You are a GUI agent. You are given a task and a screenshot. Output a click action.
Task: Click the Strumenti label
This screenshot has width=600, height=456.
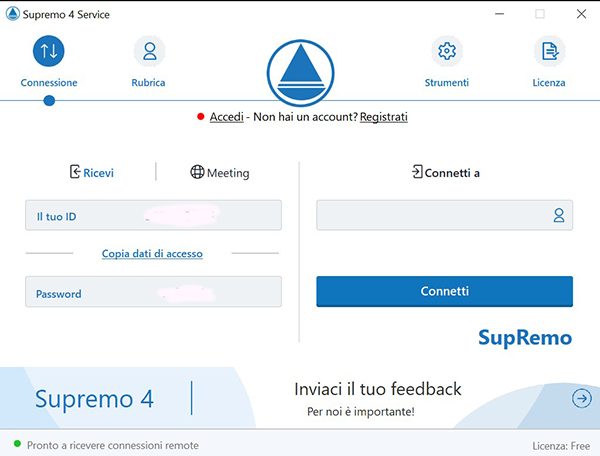coord(447,83)
